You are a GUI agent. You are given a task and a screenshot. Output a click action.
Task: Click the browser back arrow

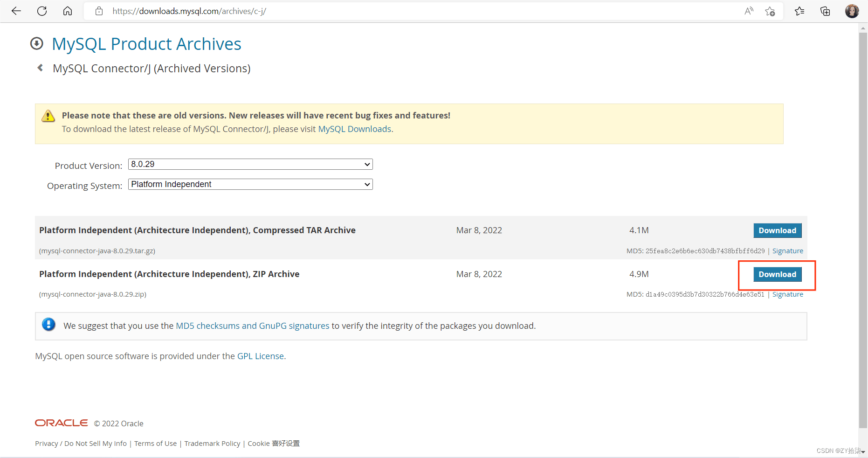pos(16,11)
